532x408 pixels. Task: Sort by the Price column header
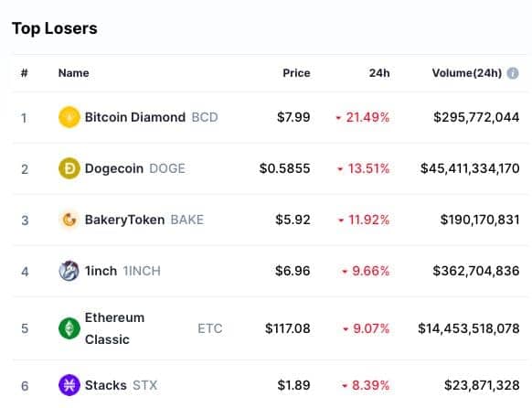click(296, 73)
